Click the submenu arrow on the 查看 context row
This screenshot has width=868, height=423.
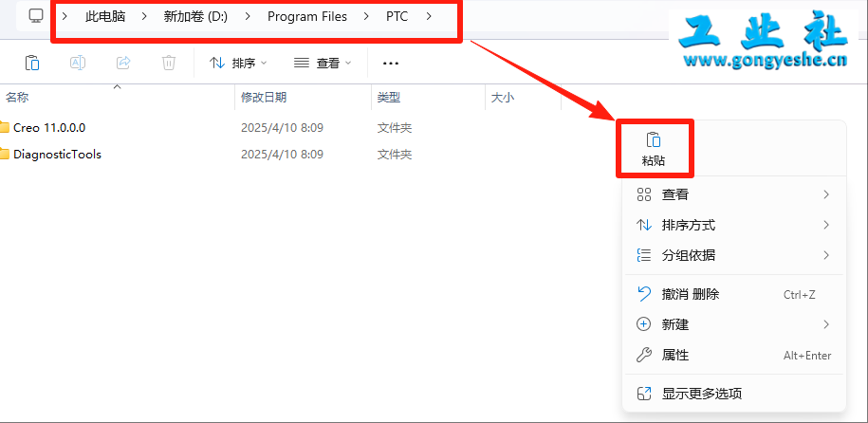click(826, 194)
